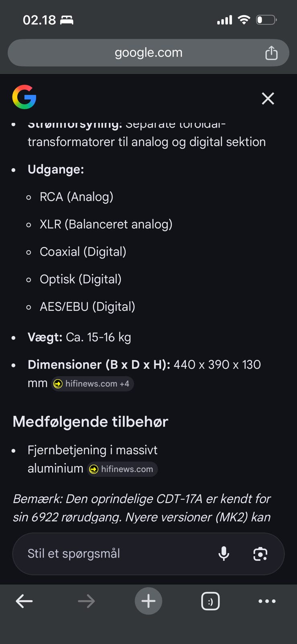Tap the 'Medfølgende tilbehør' section heading

tap(90, 421)
